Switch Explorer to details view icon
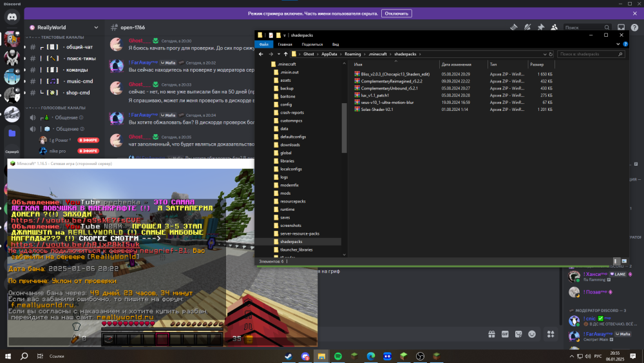This screenshot has width=644, height=363. (x=616, y=262)
